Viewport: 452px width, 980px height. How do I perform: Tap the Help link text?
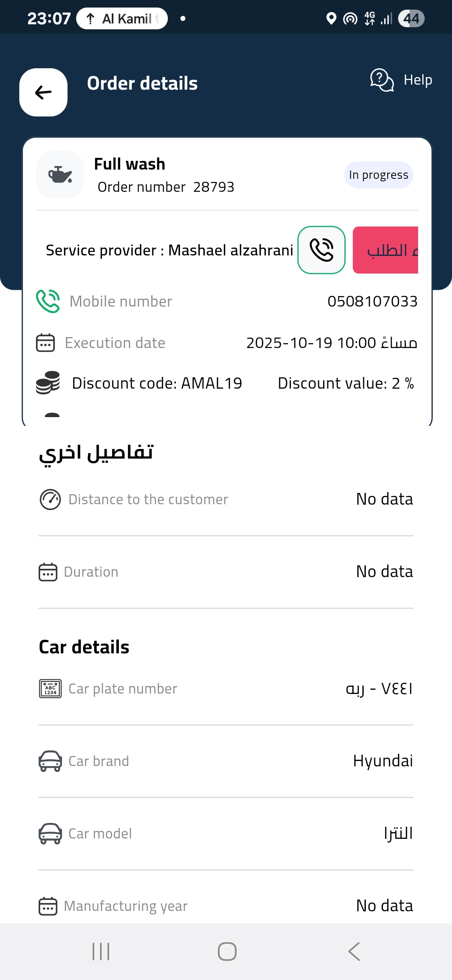click(x=418, y=80)
